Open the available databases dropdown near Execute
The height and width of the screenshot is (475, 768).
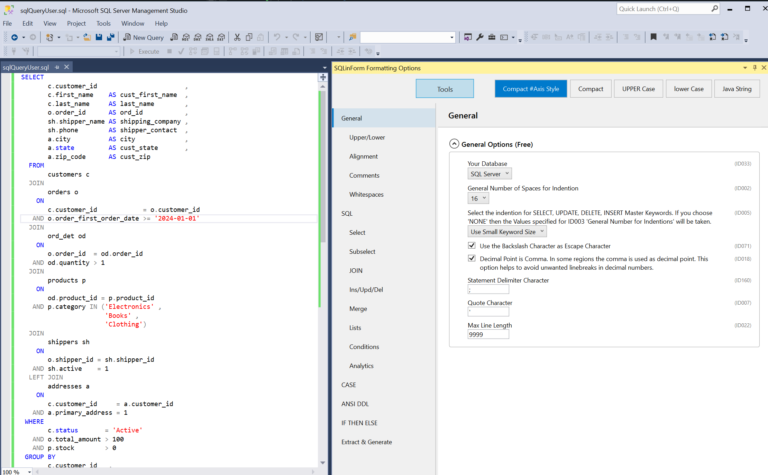tap(78, 51)
